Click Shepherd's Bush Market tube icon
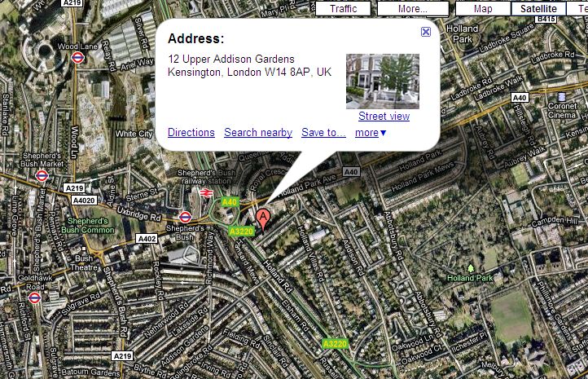The height and width of the screenshot is (379, 588). point(42,175)
